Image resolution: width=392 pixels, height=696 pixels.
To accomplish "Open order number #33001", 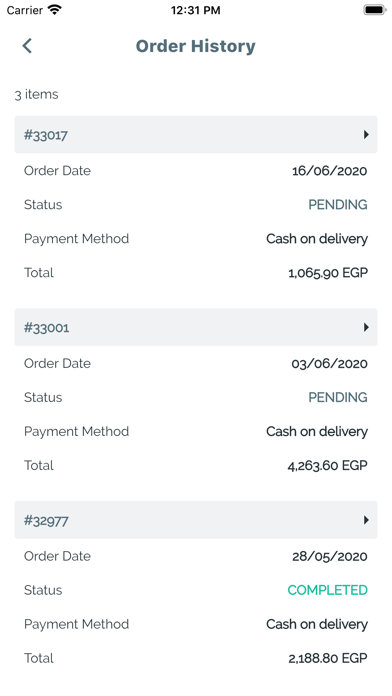I will 46,328.
